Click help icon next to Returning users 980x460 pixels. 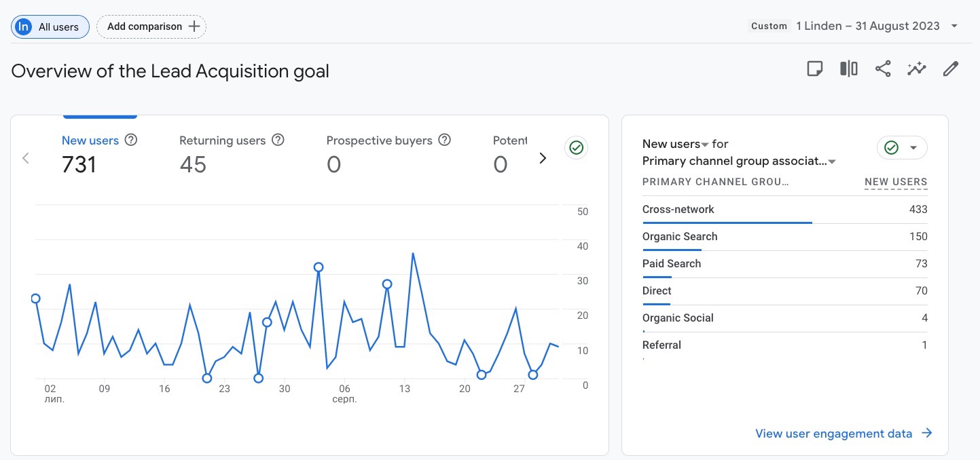[278, 140]
